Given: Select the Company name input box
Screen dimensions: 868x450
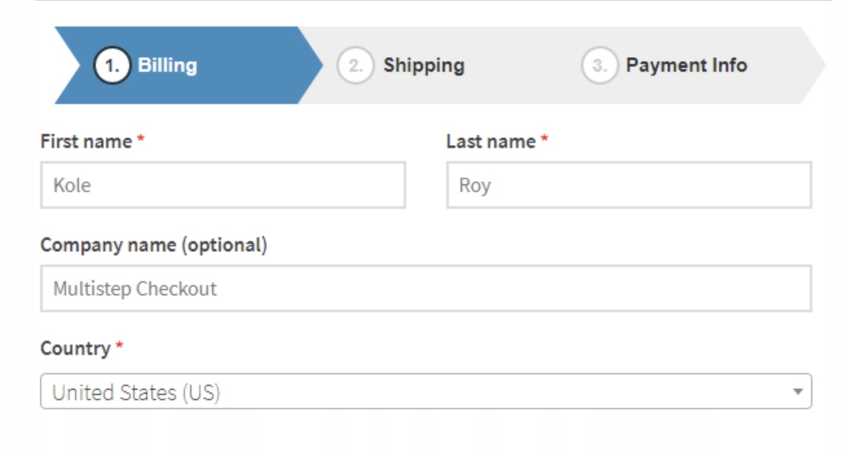Looking at the screenshot, I should pos(426,288).
